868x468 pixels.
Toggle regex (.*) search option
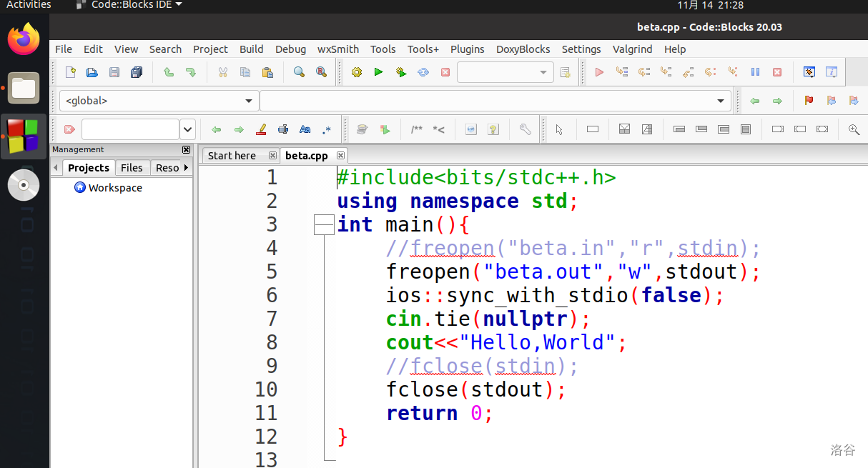click(x=327, y=129)
